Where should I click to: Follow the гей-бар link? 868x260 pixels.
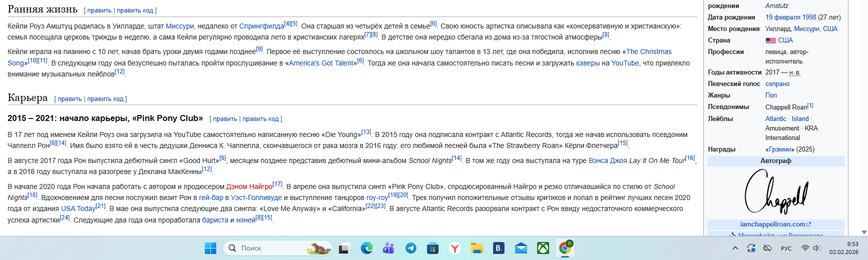pyautogui.click(x=211, y=197)
